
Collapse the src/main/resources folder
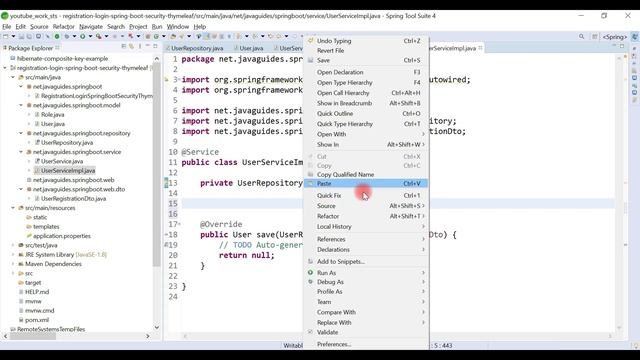click(x=13, y=208)
